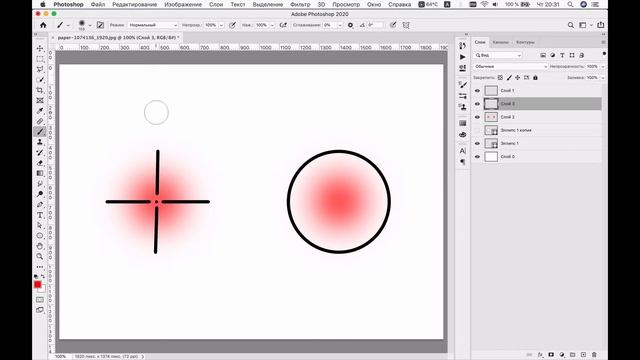This screenshot has width=640, height=360.
Task: Open brush settings panel from options bar
Action: (100, 25)
